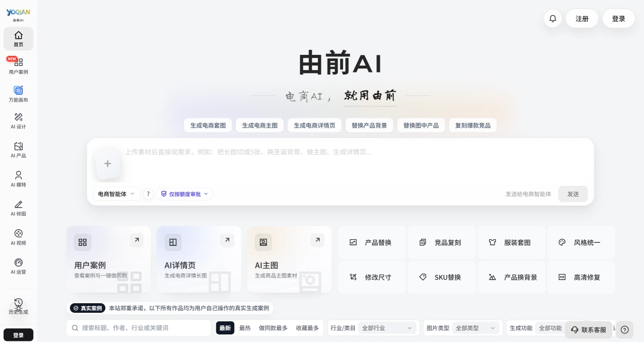Open the 全部行业 industry dropdown
Viewport: 644px width, 342px height.
point(387,328)
